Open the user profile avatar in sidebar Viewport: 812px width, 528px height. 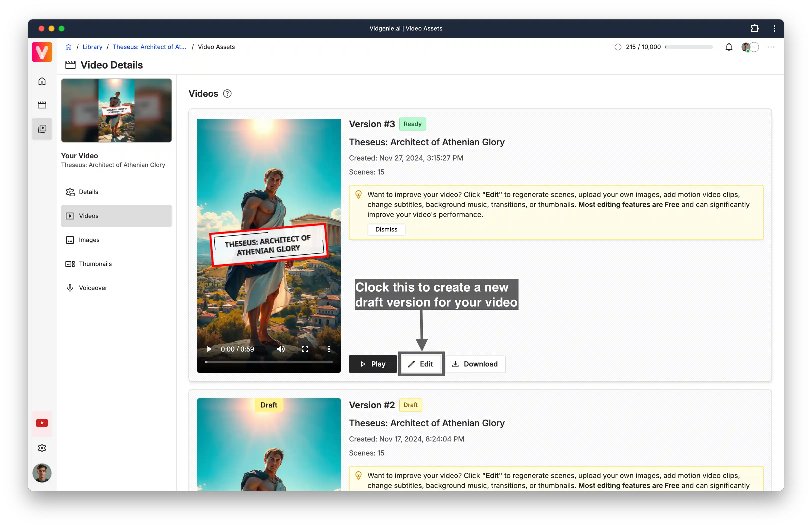click(x=42, y=473)
